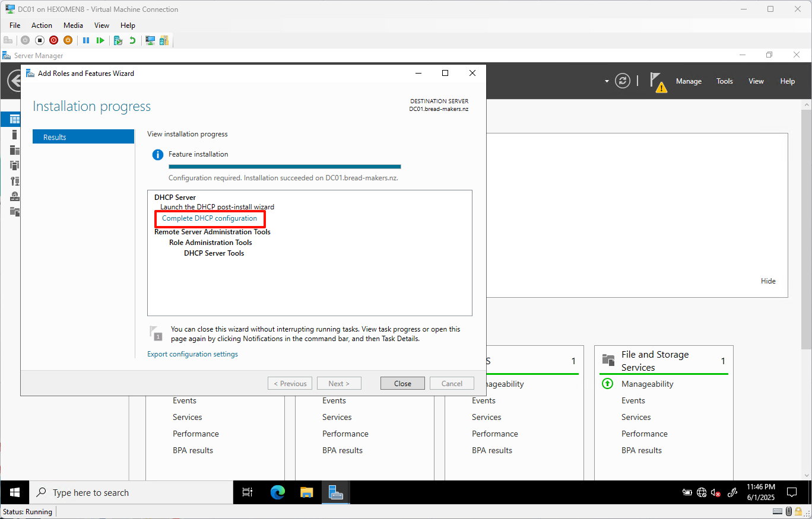Click the wizard Close button
Viewport: 812px width, 519px height.
[402, 384]
